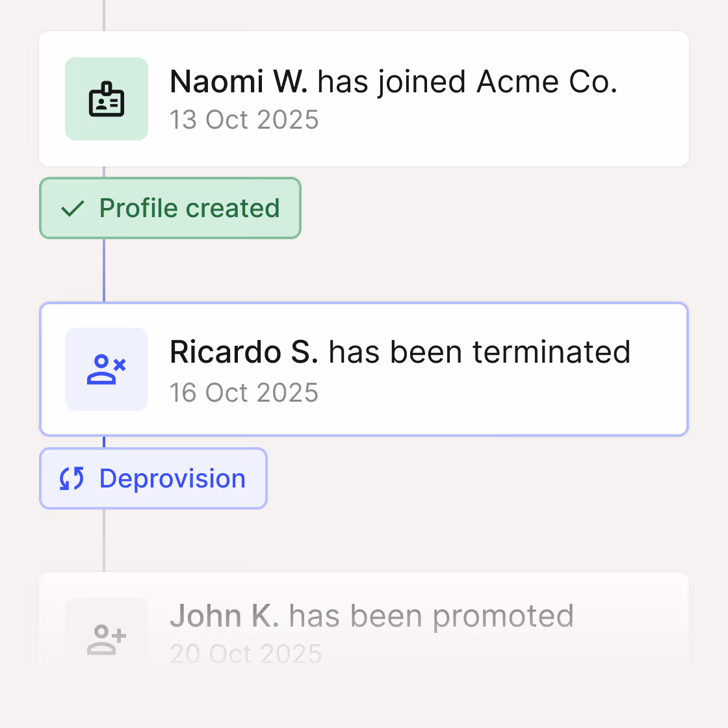Toggle the Profile created status chip
Screen dimensions: 728x728
(x=170, y=208)
